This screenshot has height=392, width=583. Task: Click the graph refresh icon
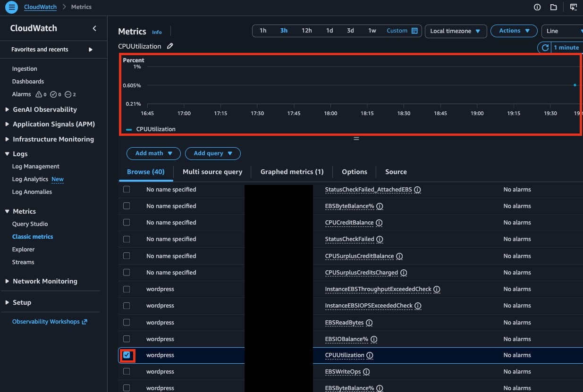545,48
